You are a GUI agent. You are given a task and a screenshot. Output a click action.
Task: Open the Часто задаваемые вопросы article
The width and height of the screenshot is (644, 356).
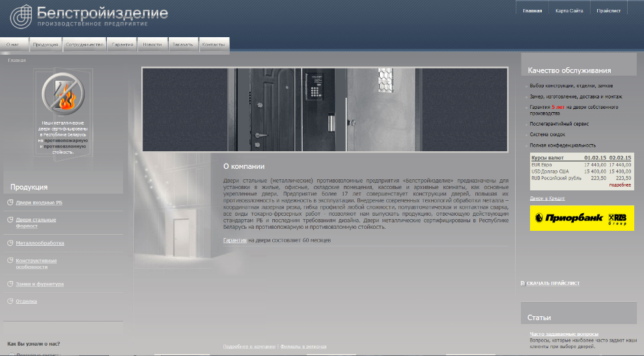pyautogui.click(x=564, y=334)
